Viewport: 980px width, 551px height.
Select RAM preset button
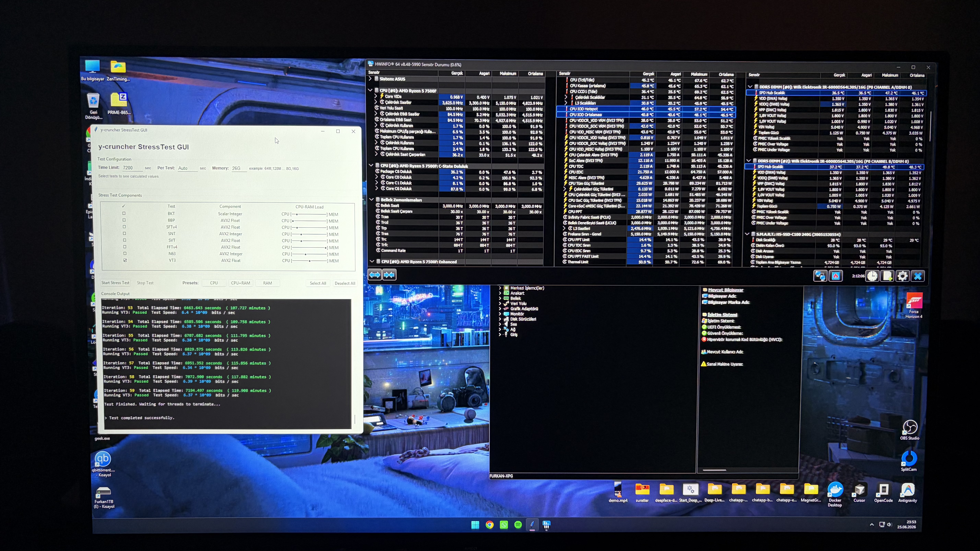click(x=267, y=283)
